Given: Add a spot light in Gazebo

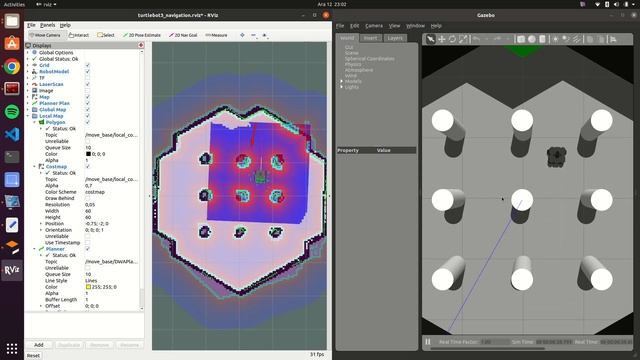Looking at the screenshot, I should 566,39.
